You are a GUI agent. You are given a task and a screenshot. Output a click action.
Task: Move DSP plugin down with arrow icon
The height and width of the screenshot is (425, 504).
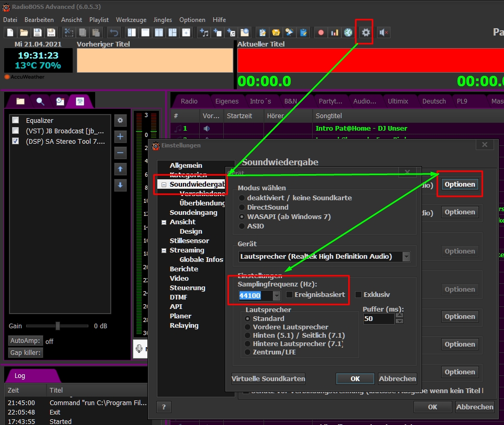120,185
